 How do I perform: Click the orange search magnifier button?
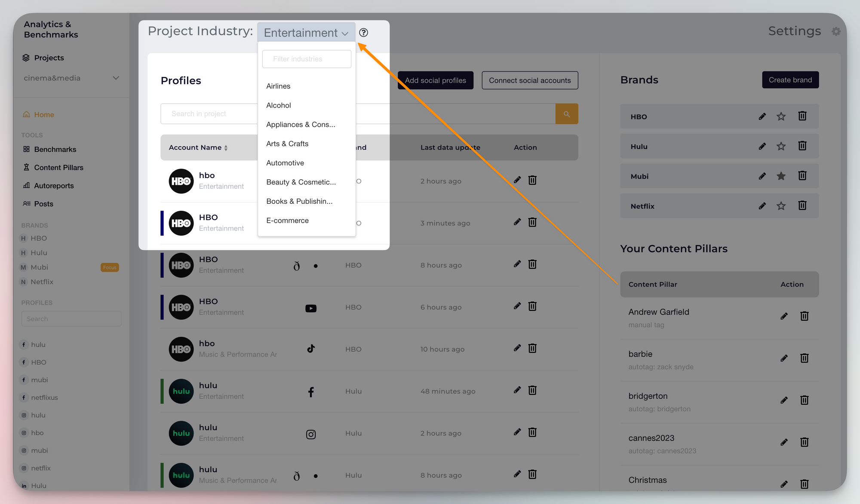pos(566,114)
